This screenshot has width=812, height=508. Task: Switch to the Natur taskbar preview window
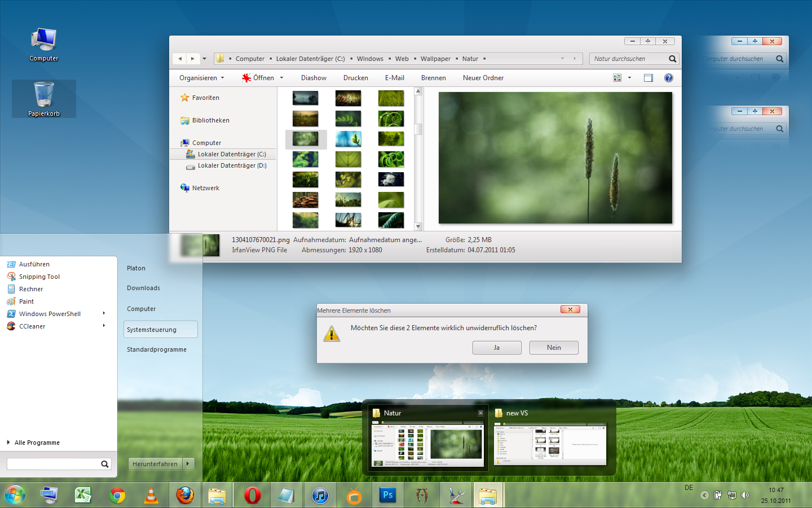[428, 439]
